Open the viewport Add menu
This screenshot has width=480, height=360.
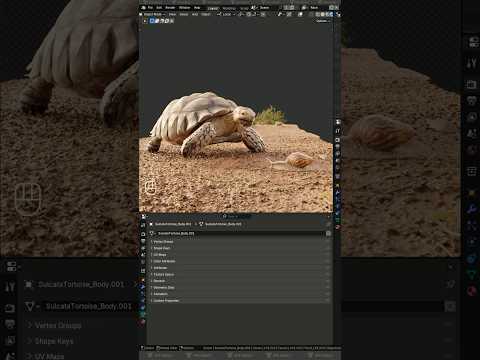click(x=195, y=14)
